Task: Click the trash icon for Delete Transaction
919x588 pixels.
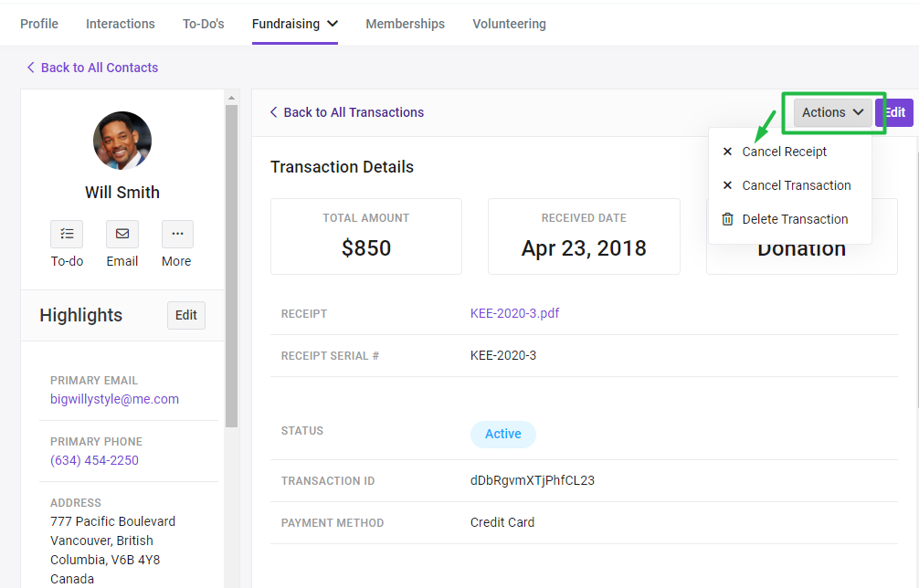Action: [727, 219]
